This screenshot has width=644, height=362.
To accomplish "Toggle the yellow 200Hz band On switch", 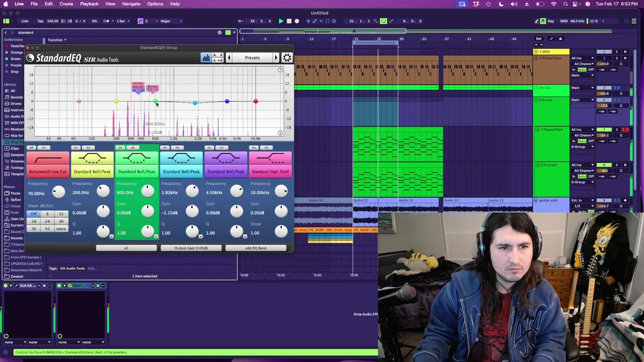I will (75, 148).
